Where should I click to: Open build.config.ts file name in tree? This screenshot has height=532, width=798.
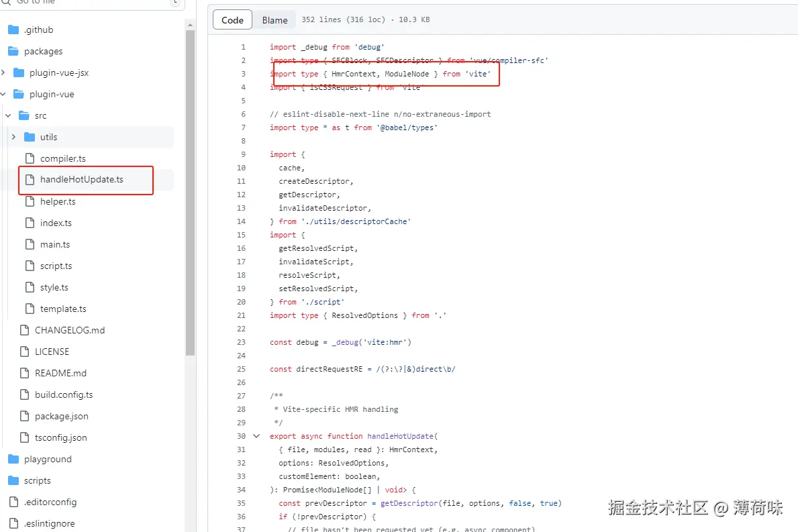point(64,394)
